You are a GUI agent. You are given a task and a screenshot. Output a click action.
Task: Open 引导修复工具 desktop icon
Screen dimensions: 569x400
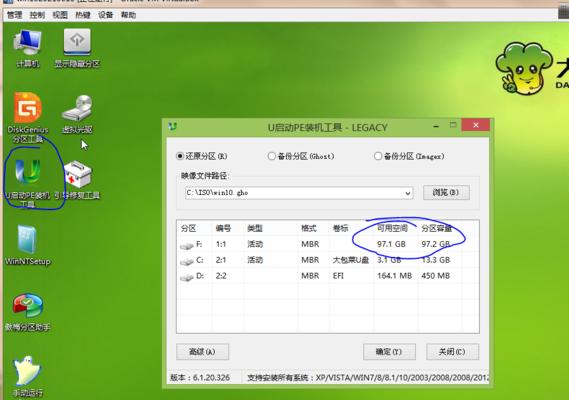(x=77, y=180)
